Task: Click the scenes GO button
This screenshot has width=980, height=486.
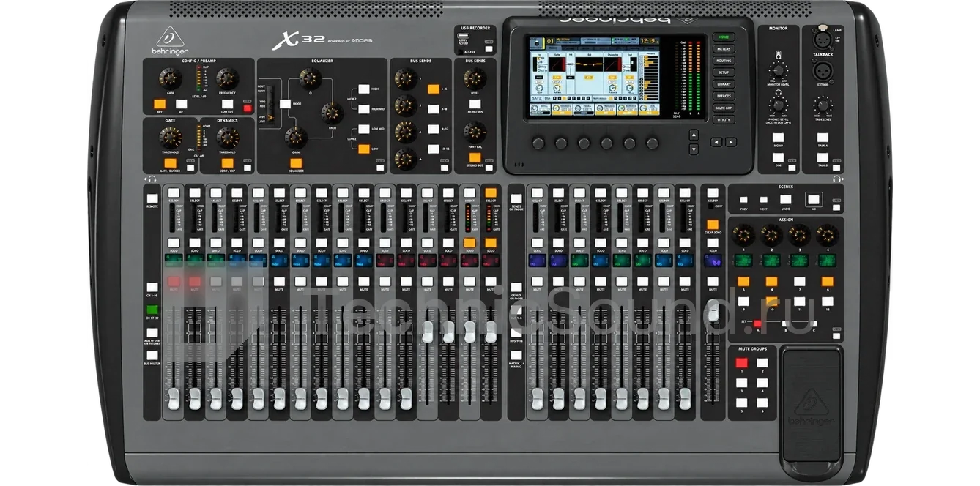Action: point(814,199)
